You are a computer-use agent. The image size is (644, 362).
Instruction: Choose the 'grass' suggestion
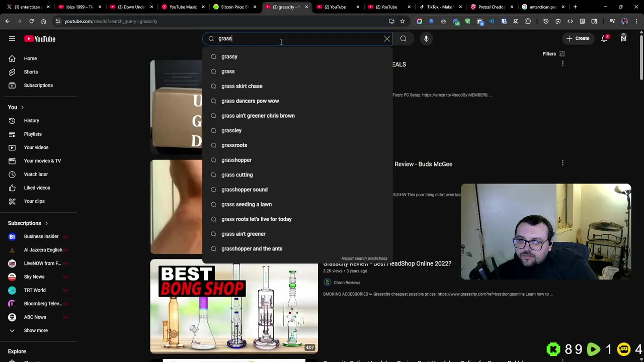tap(297, 71)
